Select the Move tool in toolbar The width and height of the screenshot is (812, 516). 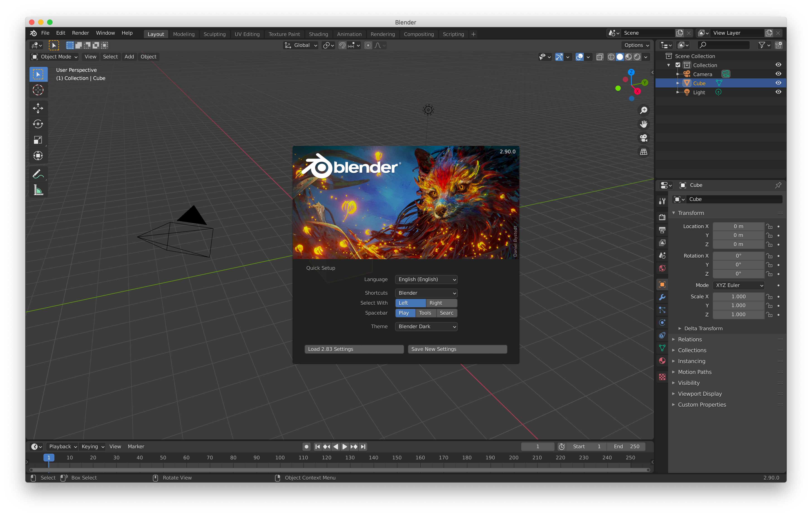pyautogui.click(x=38, y=108)
